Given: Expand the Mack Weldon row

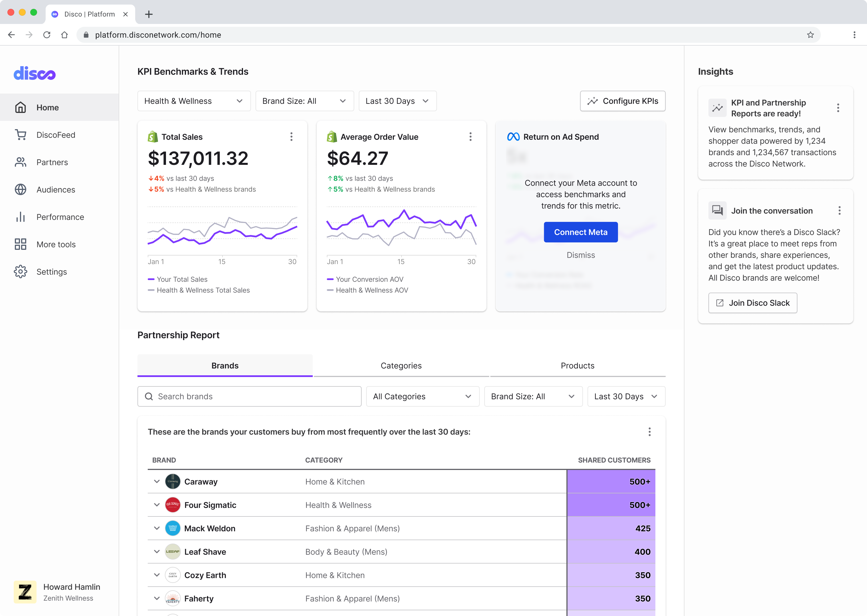Looking at the screenshot, I should click(x=157, y=528).
